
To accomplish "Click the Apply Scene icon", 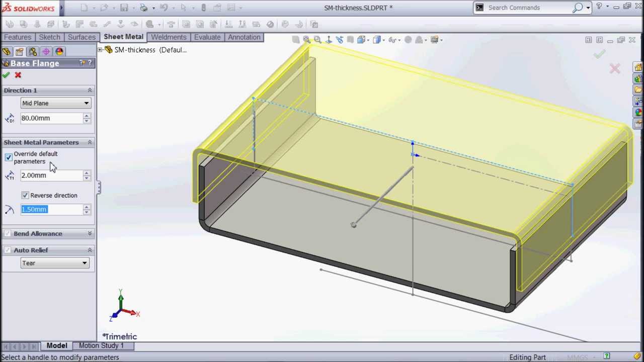I will point(419,40).
